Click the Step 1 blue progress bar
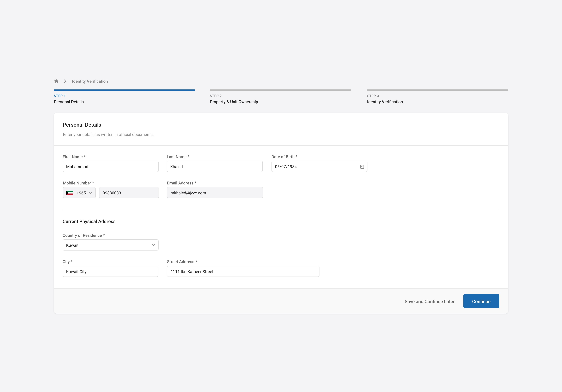This screenshot has width=562, height=392. (x=124, y=90)
